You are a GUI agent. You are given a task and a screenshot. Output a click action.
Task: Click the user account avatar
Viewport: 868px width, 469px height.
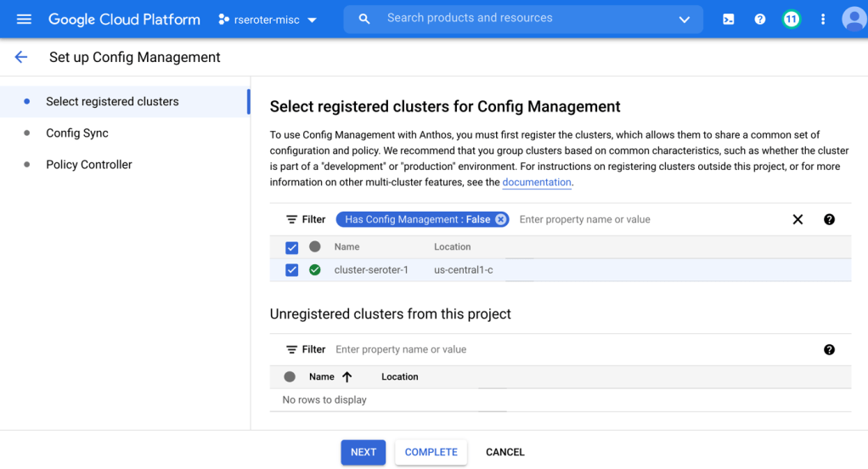tap(854, 19)
